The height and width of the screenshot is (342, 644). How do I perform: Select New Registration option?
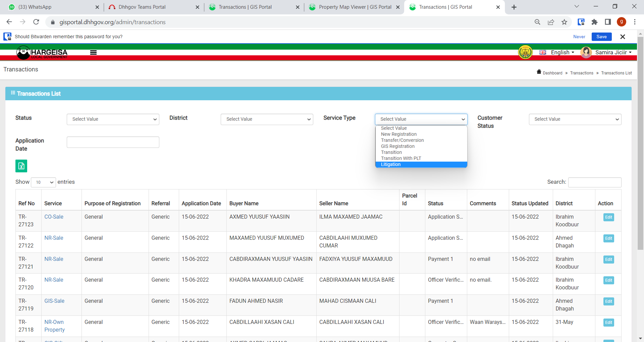click(x=421, y=134)
